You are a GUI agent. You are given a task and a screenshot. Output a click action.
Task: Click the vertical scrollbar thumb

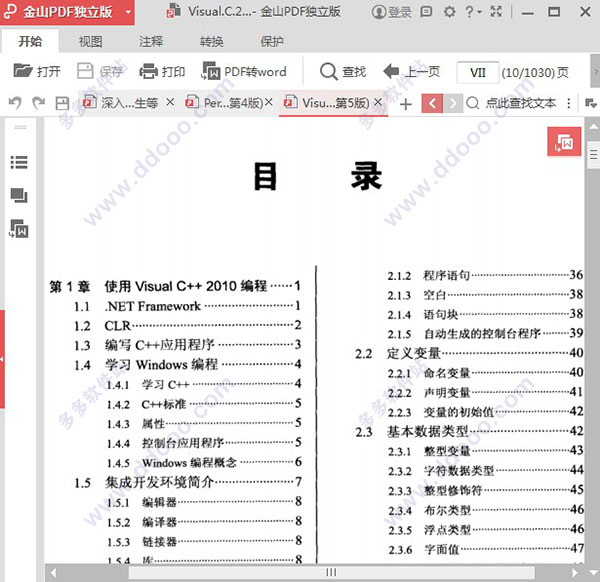click(x=593, y=155)
